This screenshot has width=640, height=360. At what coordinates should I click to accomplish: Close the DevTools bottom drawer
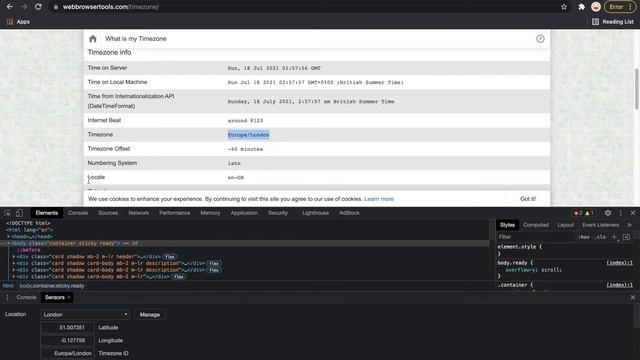[633, 298]
